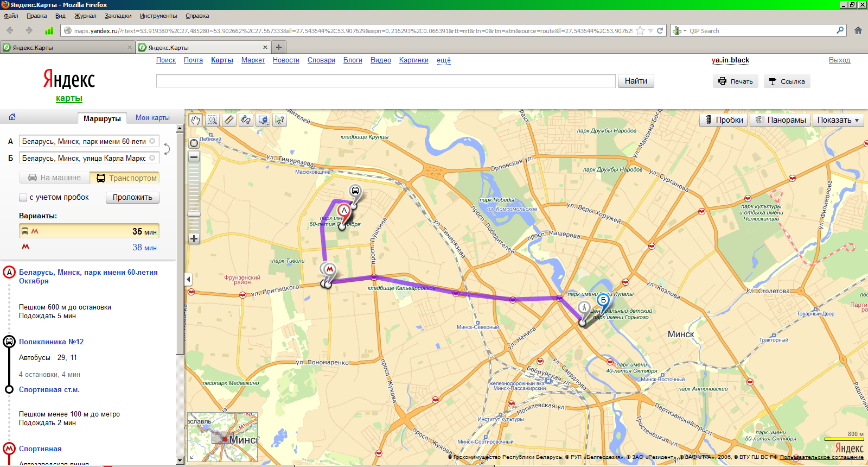
Task: Enable 'с учетом пробок' checkbox
Action: point(23,197)
